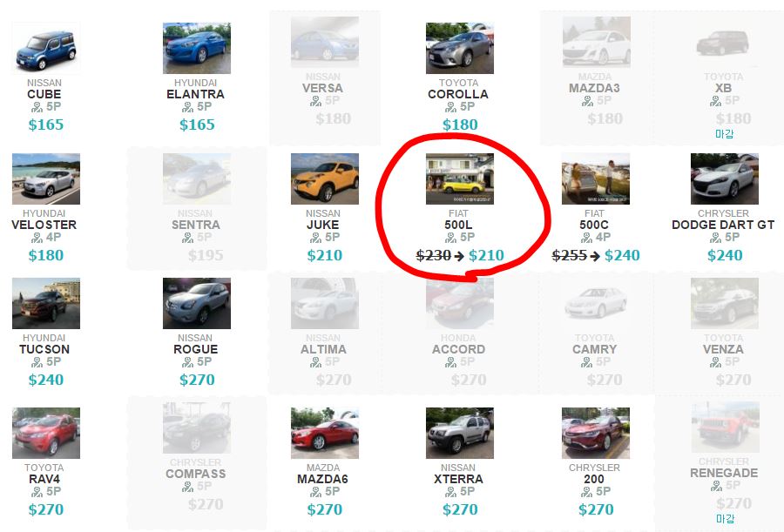Click the discounted $210 Fiat 500L price
This screenshot has width=784, height=532.
point(486,255)
